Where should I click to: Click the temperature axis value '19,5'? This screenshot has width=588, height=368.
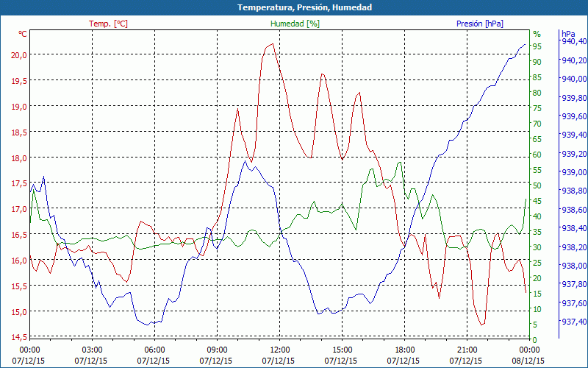pyautogui.click(x=19, y=80)
